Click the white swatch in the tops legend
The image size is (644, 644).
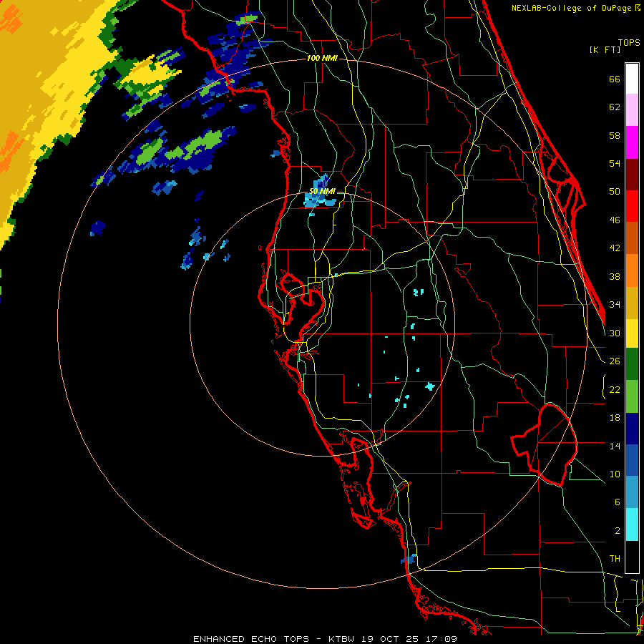[632, 79]
